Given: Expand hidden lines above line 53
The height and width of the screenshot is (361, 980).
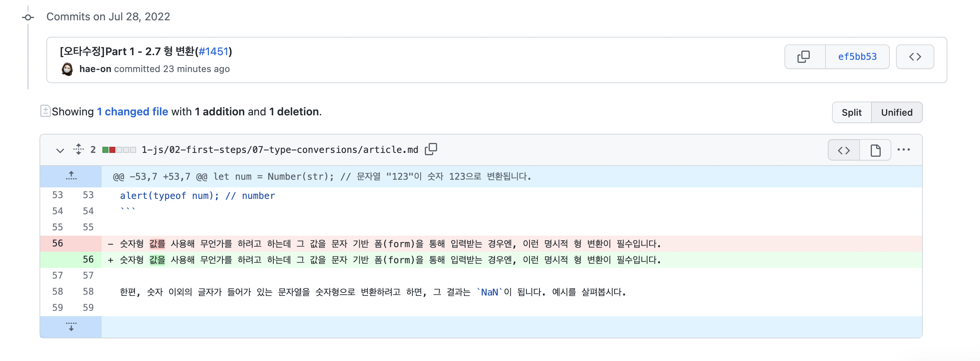Looking at the screenshot, I should point(71,176).
